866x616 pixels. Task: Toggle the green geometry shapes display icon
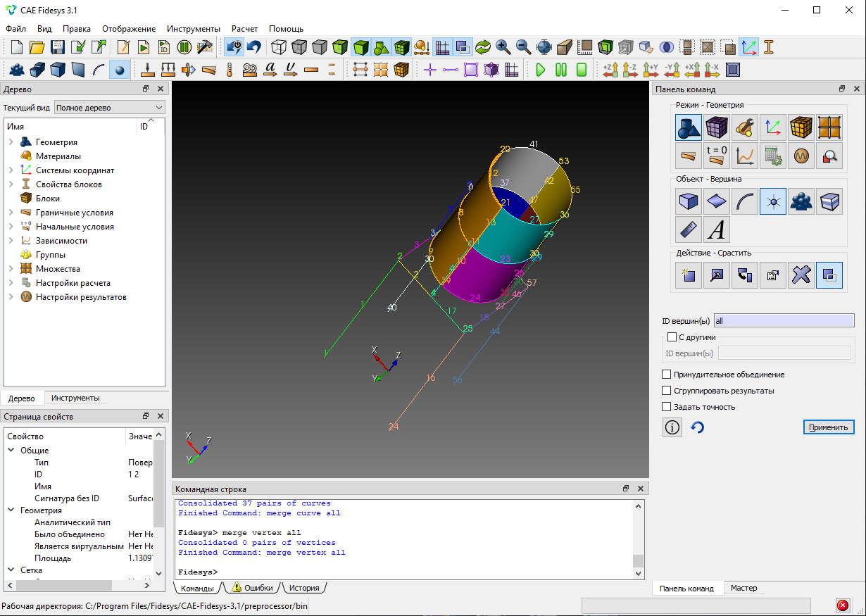382,47
